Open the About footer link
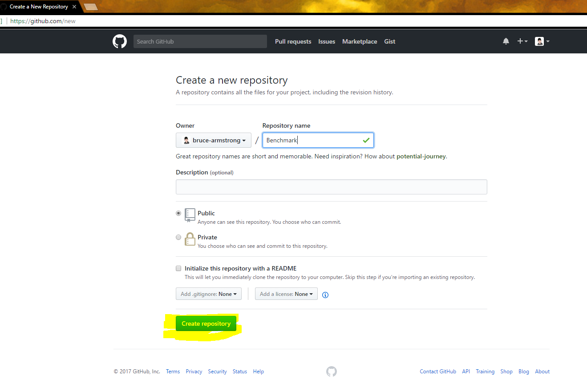This screenshot has height=392, width=587. pos(542,372)
